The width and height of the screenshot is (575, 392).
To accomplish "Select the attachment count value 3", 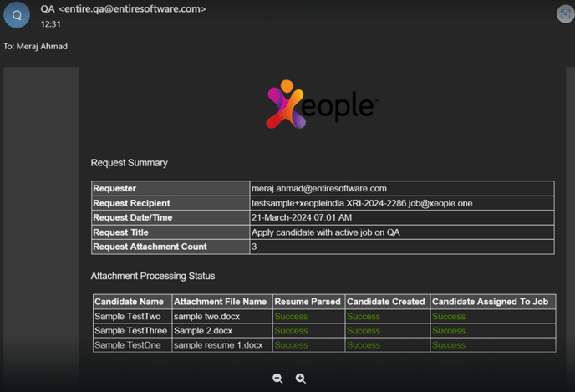I will [254, 247].
